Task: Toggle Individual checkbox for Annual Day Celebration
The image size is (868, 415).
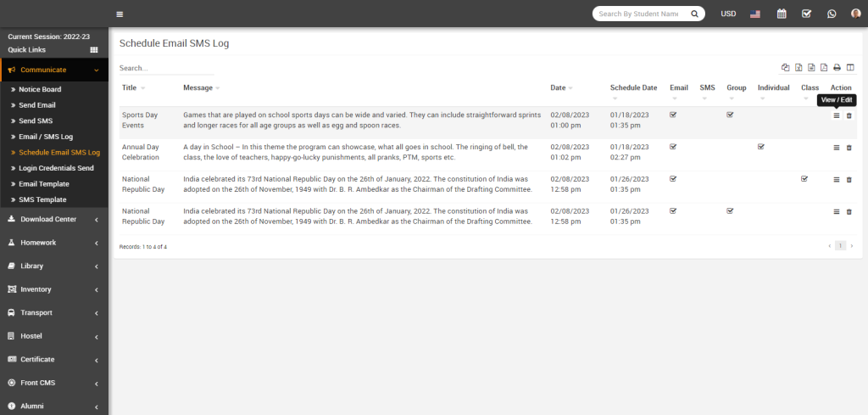Action: (761, 147)
